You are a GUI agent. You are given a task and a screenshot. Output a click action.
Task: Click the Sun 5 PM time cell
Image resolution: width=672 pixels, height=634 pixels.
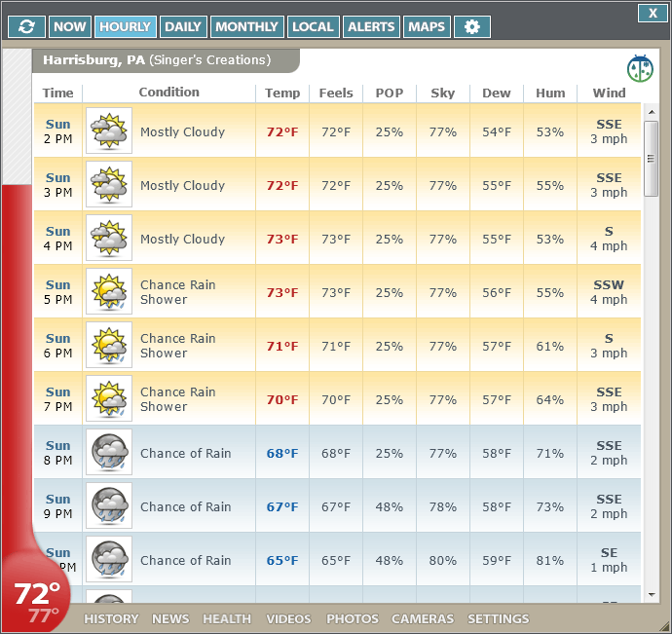click(x=57, y=292)
